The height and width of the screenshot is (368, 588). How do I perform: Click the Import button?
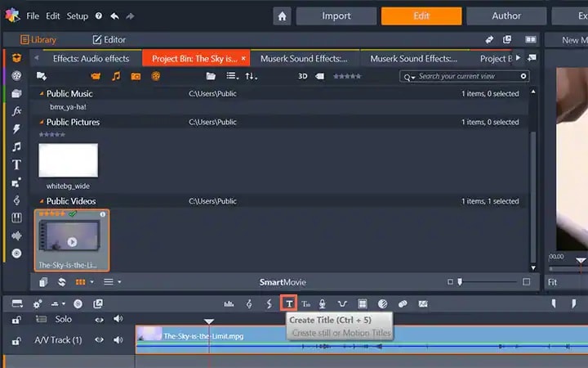tap(336, 16)
